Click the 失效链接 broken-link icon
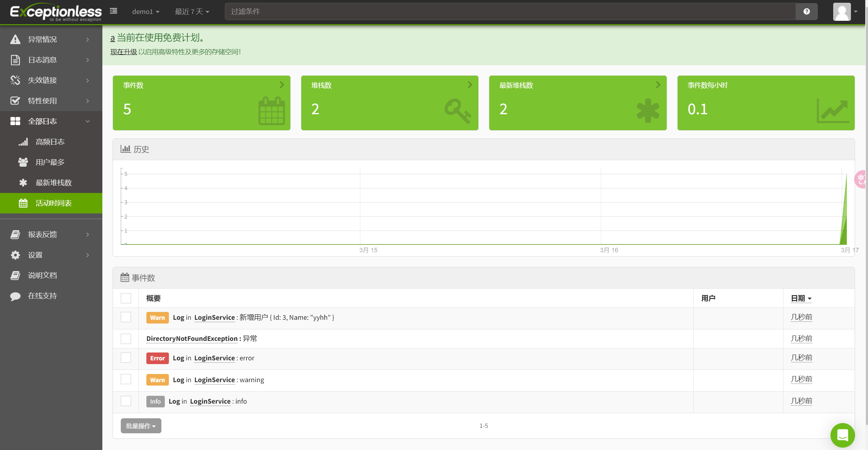The width and height of the screenshot is (868, 450). tap(15, 80)
